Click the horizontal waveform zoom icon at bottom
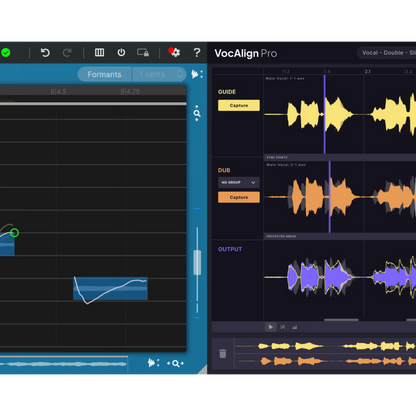Viewport: 416px width, 416px height. coord(153,363)
